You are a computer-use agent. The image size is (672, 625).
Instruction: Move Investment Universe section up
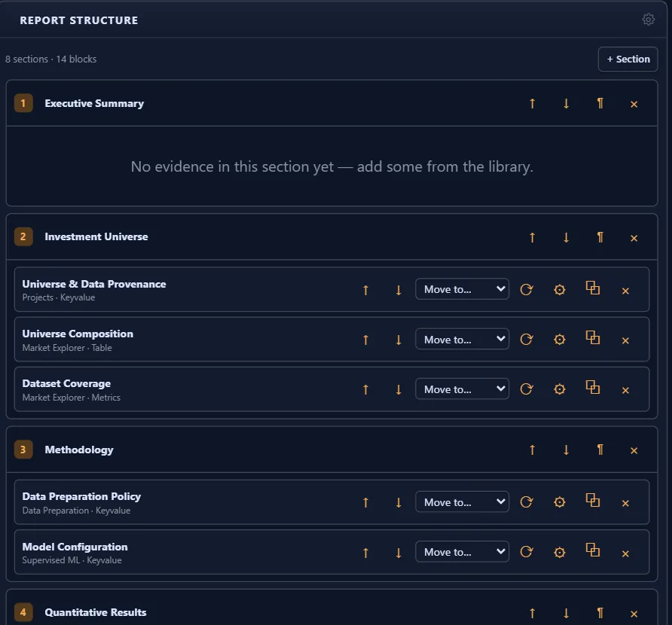click(x=532, y=237)
